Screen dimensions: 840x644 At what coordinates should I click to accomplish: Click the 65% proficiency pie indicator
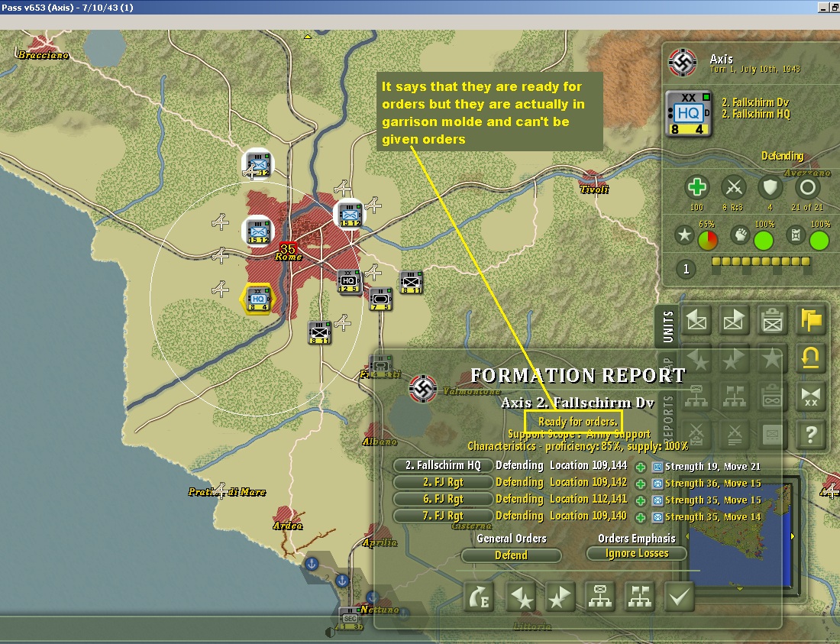[x=708, y=241]
